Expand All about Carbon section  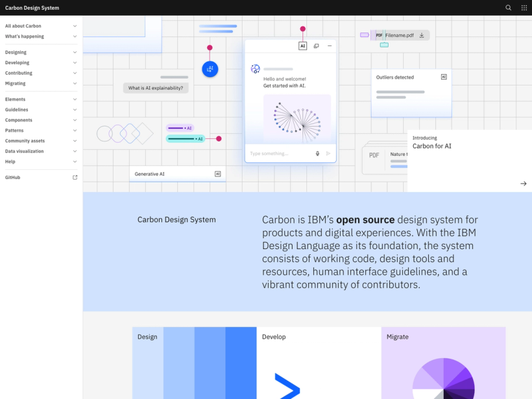point(41,26)
